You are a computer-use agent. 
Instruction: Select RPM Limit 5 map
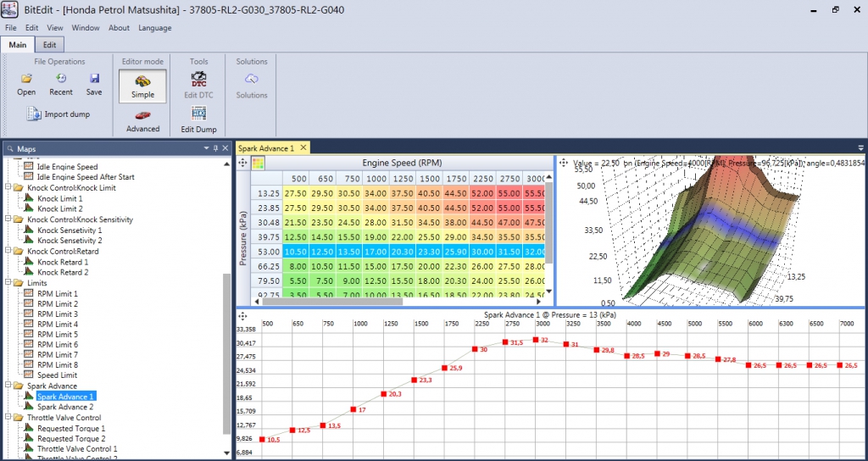point(58,334)
